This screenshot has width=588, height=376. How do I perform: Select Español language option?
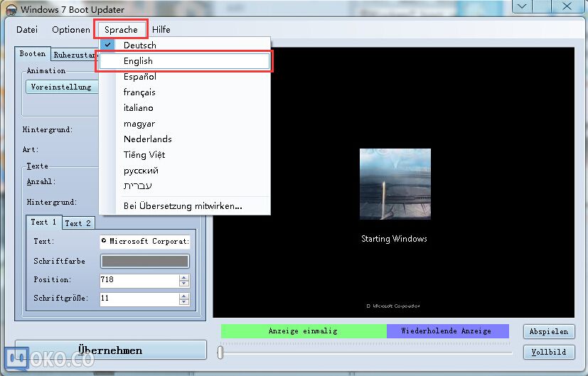tap(184, 77)
